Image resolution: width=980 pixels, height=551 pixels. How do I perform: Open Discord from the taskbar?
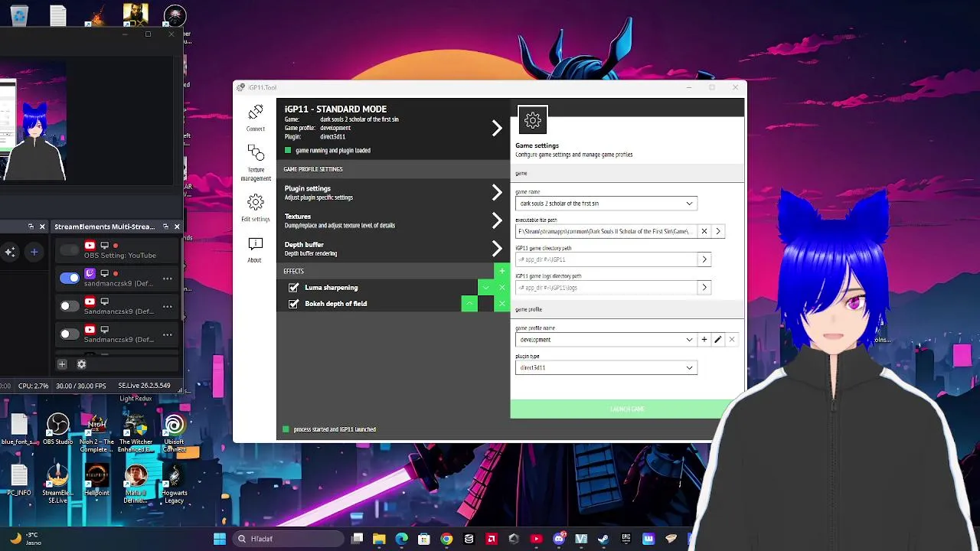(x=559, y=539)
